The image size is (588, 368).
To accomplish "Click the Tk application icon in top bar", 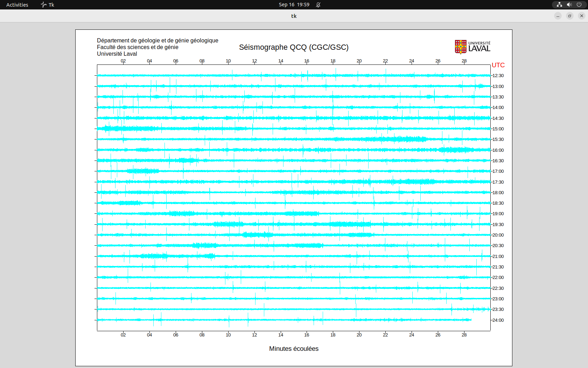I will tap(44, 5).
